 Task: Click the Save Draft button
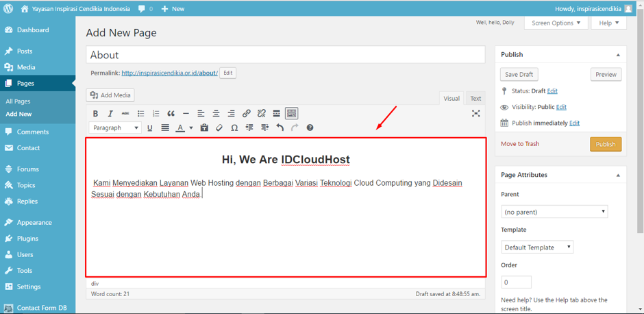[519, 75]
